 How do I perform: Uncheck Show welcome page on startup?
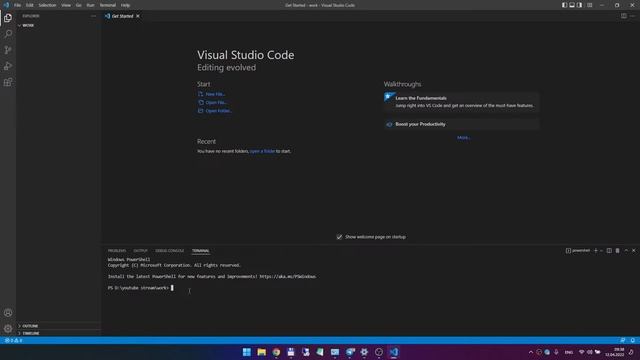pyautogui.click(x=339, y=237)
